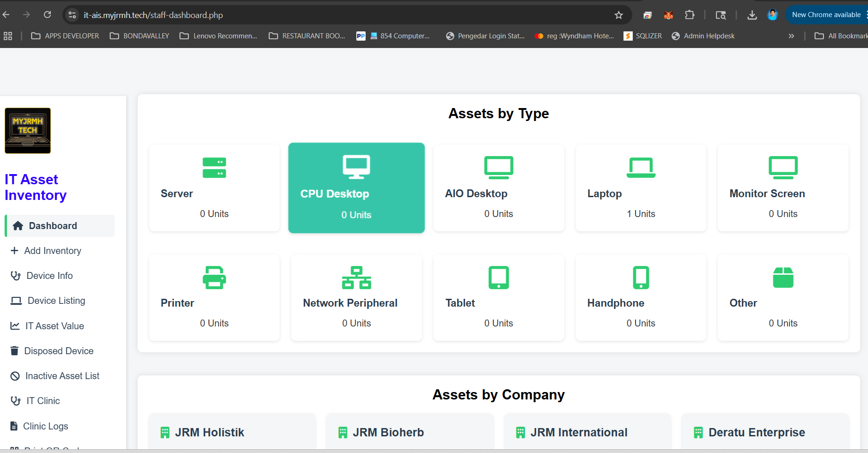This screenshot has width=868, height=453.
Task: Reload the page
Action: point(47,14)
